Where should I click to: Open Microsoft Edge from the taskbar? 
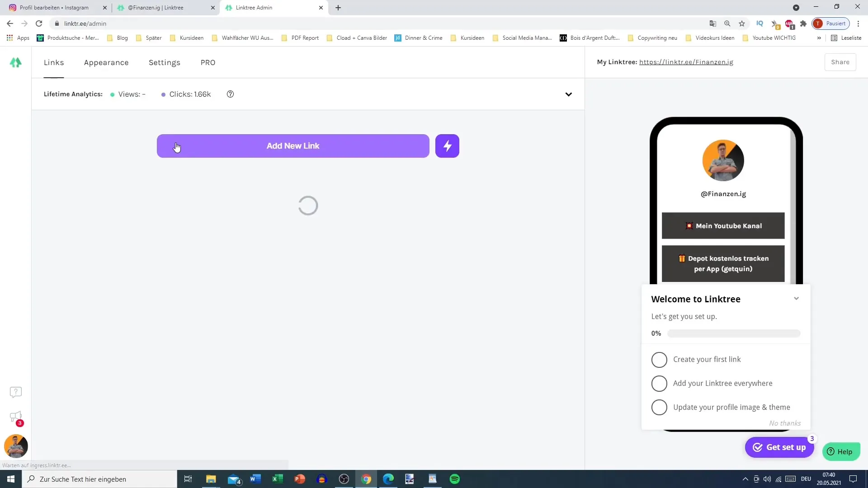pos(388,479)
